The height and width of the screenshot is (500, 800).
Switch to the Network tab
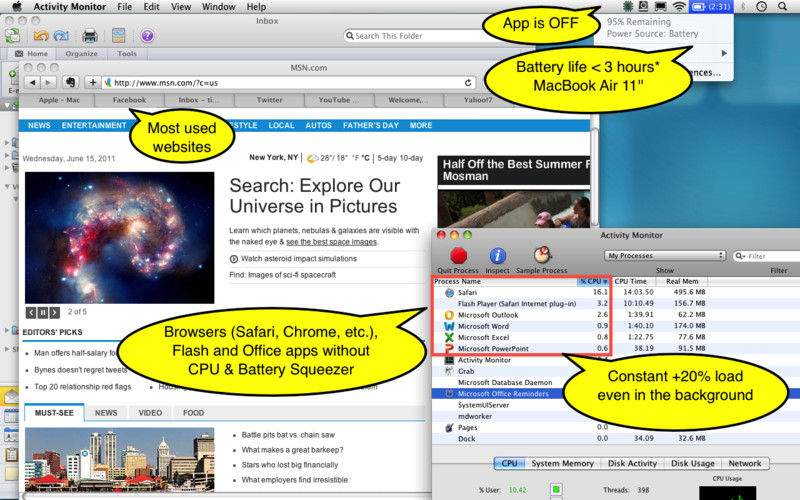tap(744, 463)
